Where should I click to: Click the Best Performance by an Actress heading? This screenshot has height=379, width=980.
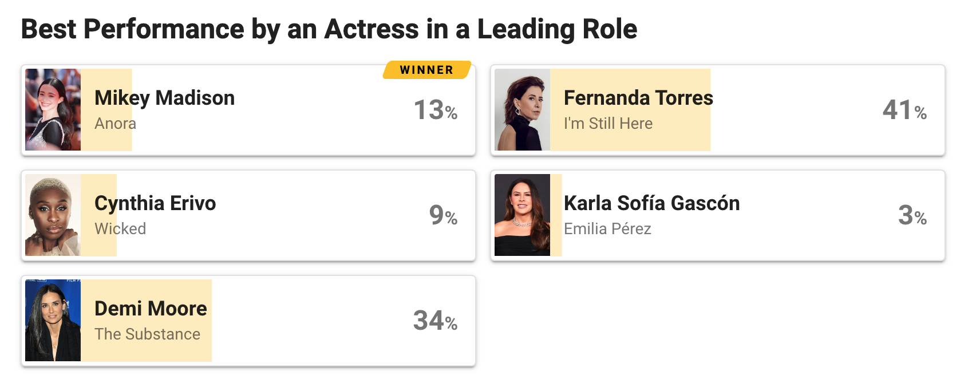pyautogui.click(x=329, y=29)
